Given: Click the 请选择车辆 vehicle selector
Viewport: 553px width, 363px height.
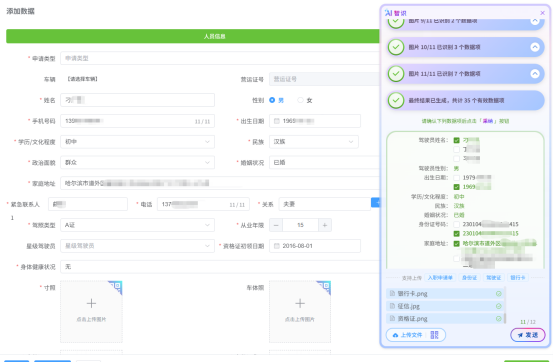Looking at the screenshot, I should coord(82,79).
